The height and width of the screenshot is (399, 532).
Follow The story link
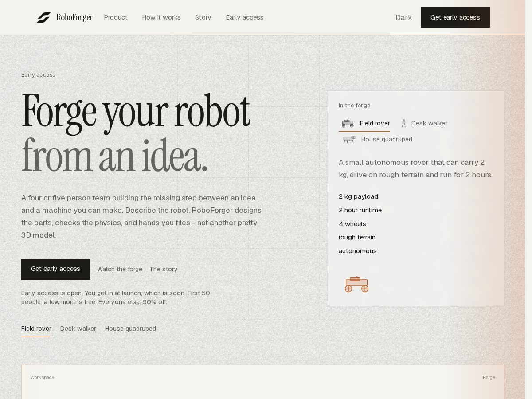[x=163, y=269]
